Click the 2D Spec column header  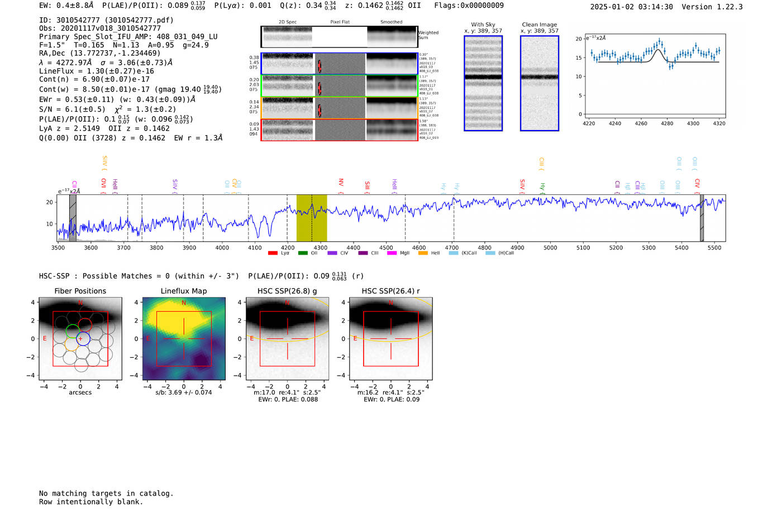[x=288, y=22]
